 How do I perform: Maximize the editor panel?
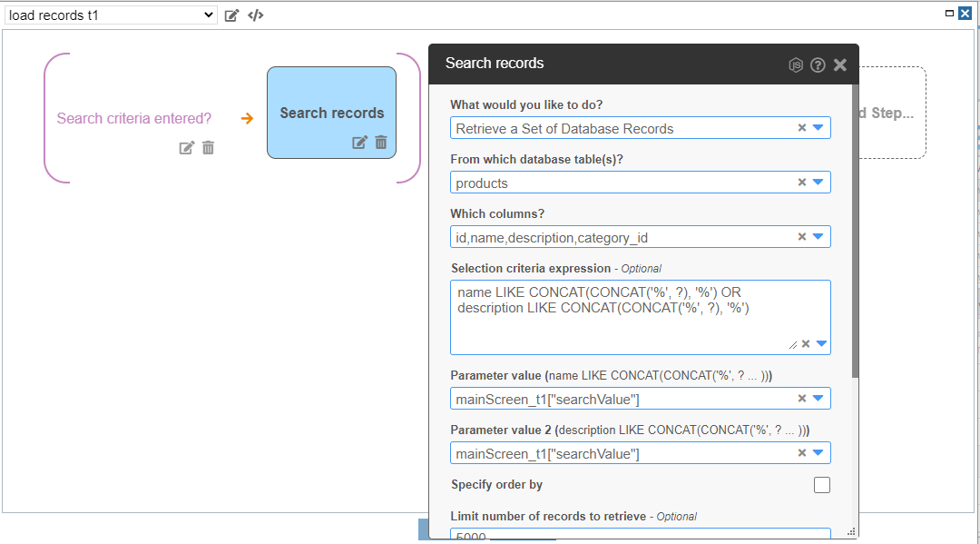click(x=949, y=13)
